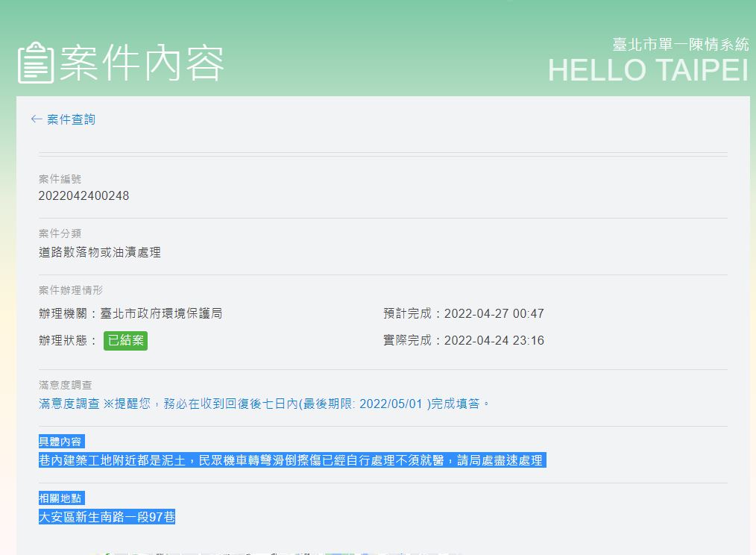The image size is (756, 555).
Task: Click agency text 辦理機關：臺北市政府環境保護局
Action: pos(130,314)
